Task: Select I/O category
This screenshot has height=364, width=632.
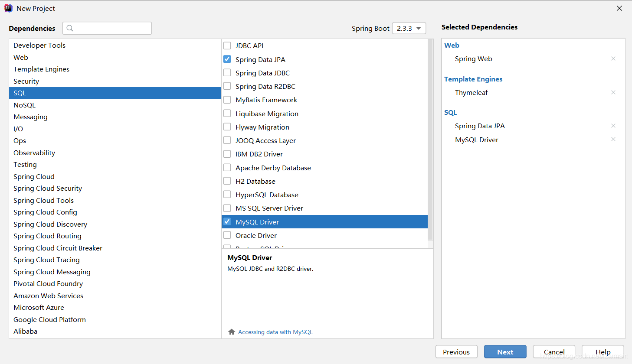Action: pyautogui.click(x=115, y=129)
